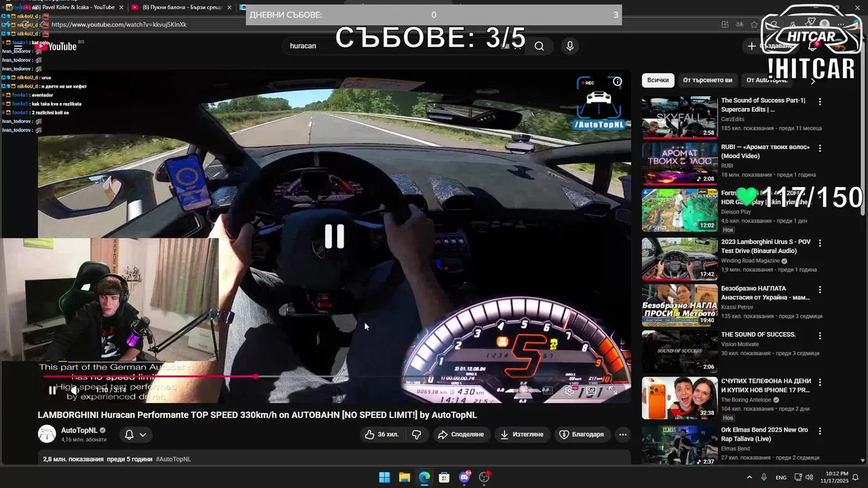
Task: Open options for The Sound of Success Part-1 video
Action: point(820,102)
